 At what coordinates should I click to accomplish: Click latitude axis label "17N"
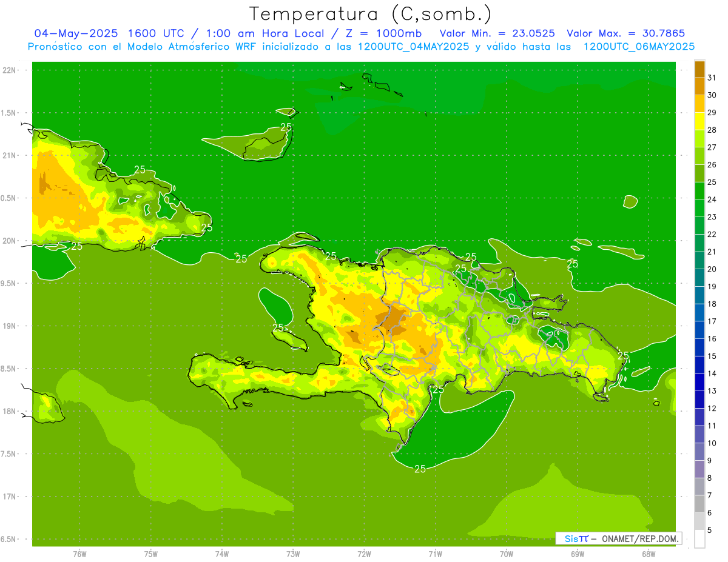(10, 497)
